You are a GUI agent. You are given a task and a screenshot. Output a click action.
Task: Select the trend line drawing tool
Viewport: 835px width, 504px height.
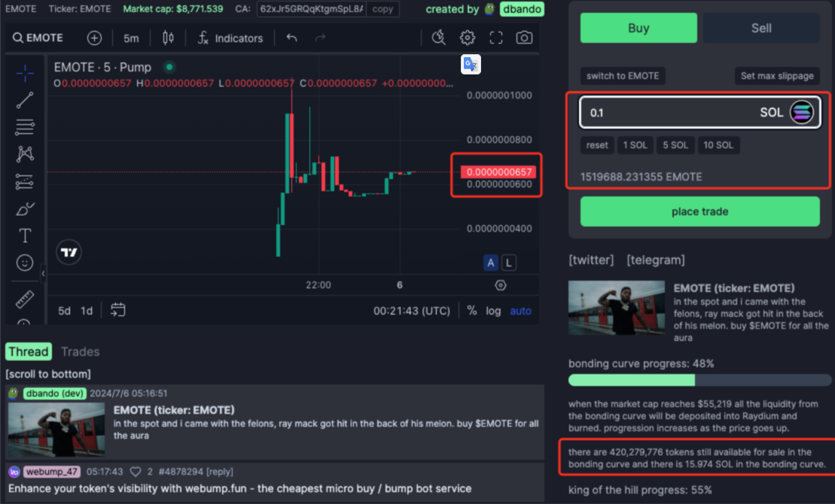click(25, 100)
